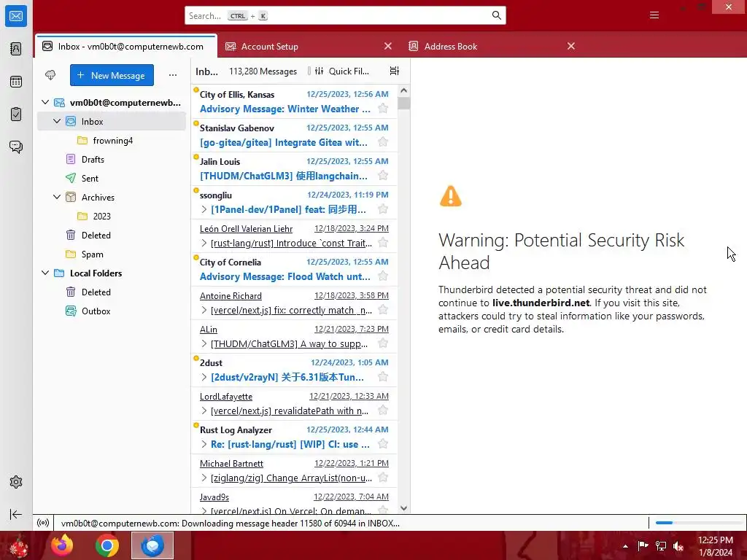747x560 pixels.
Task: Click online status icon in status bar
Action: tap(43, 523)
